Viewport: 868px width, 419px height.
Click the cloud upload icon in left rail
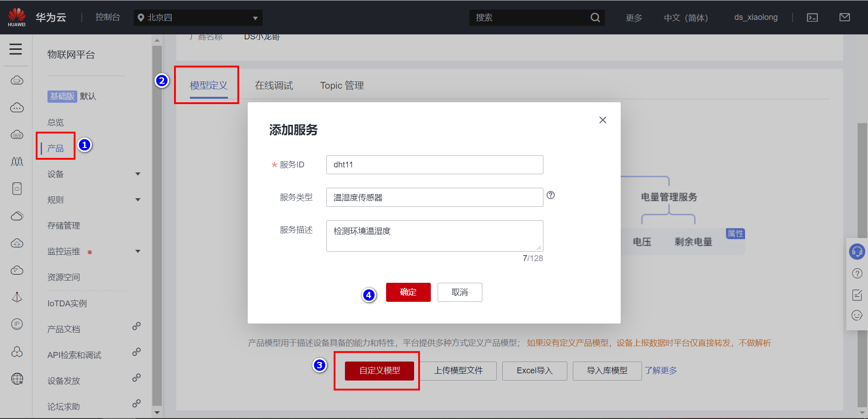[x=17, y=243]
